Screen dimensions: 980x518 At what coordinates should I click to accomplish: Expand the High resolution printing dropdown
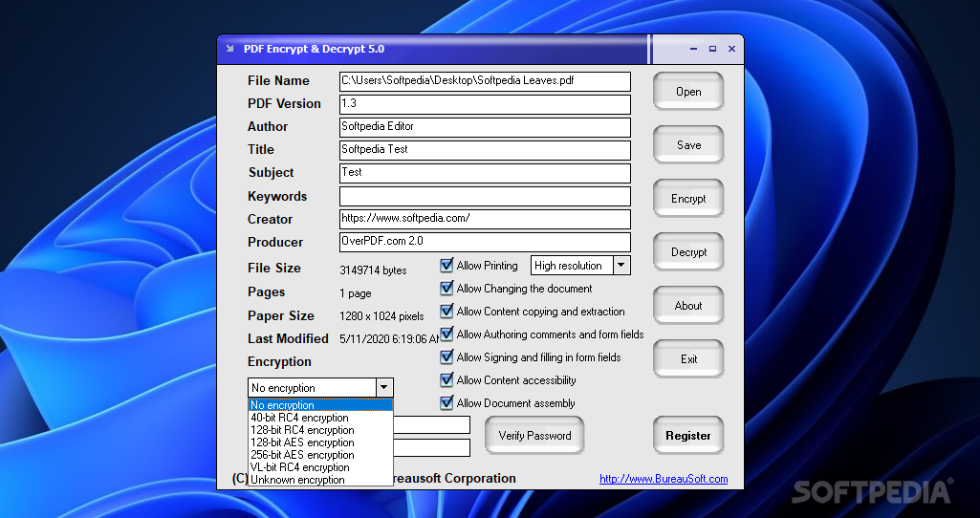(621, 266)
